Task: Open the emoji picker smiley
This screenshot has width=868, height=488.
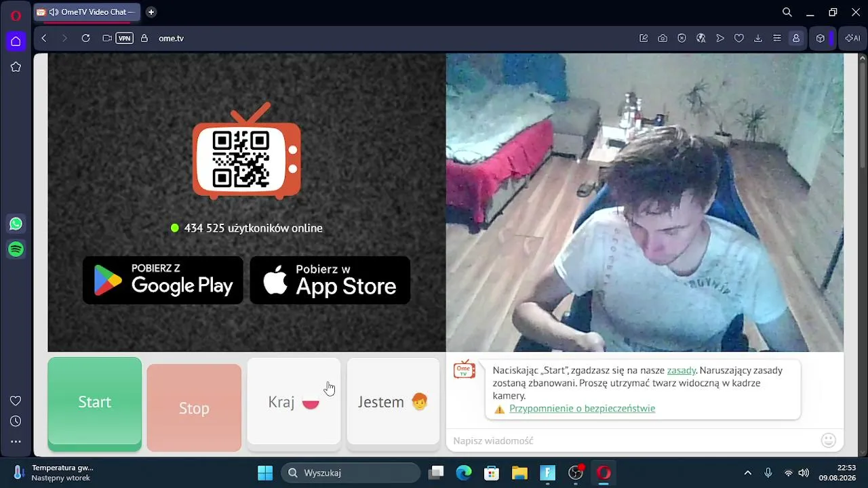Action: pos(829,441)
